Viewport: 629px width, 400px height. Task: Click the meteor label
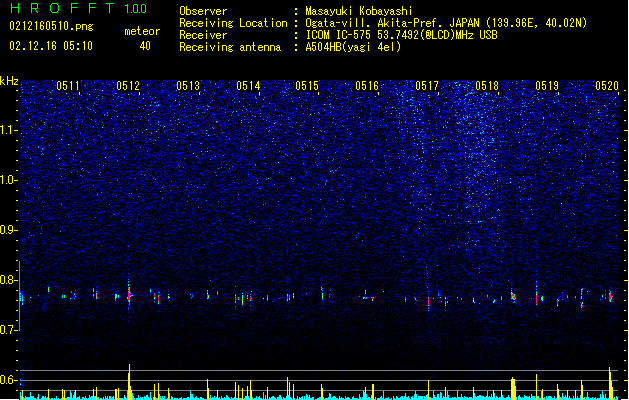142,31
